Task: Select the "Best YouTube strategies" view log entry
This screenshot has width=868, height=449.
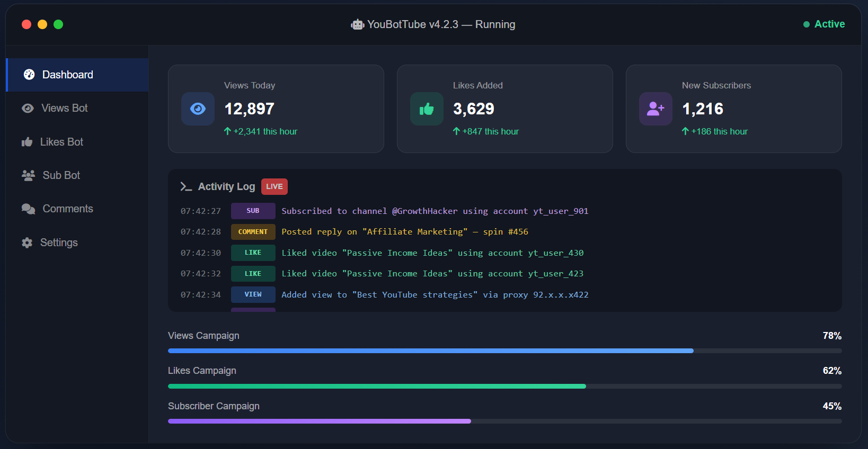Action: coord(435,294)
